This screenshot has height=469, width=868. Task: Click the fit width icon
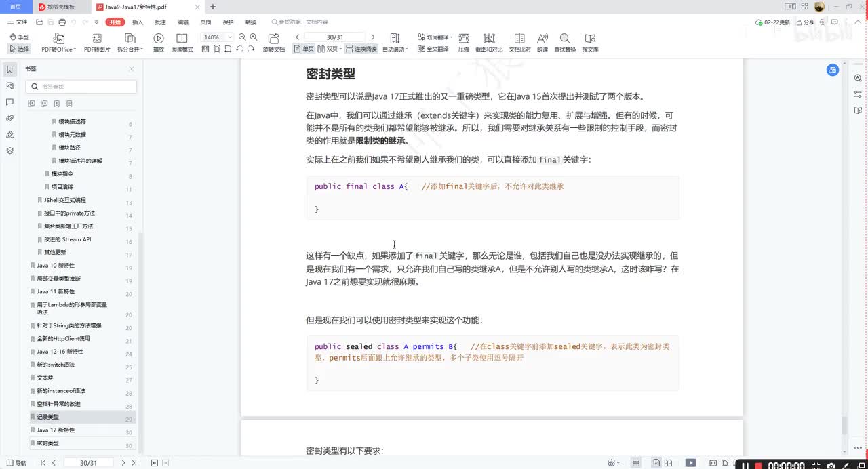[x=229, y=49]
